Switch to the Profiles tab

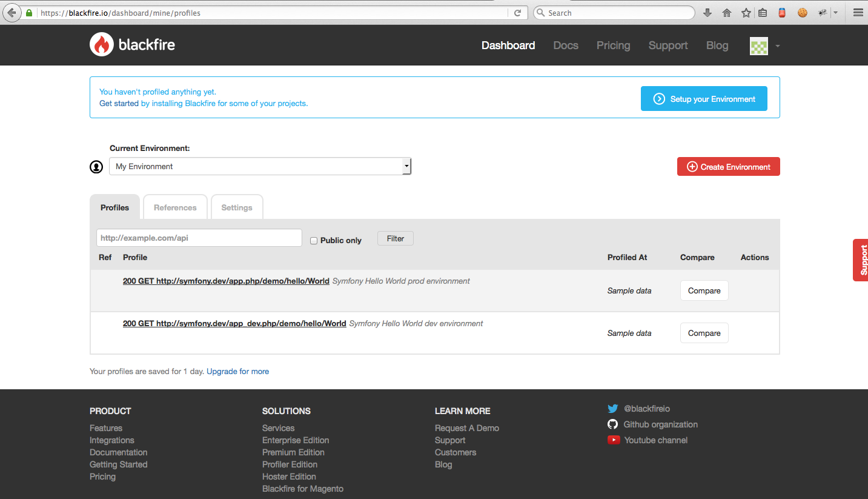114,207
